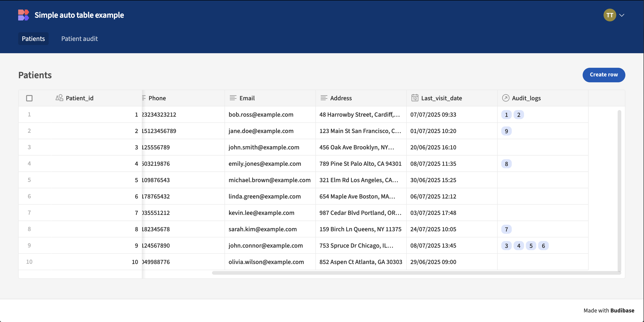Toggle the select-all rows checkbox

[29, 98]
